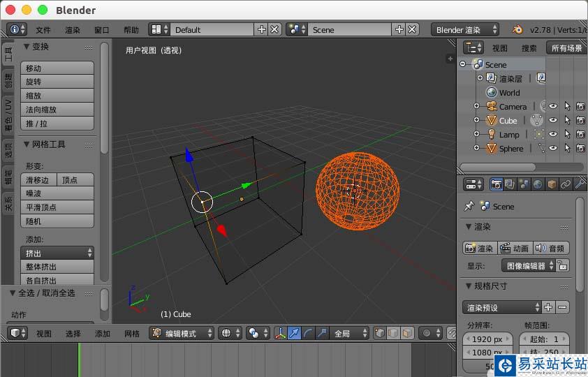Expand the Cube entry in outliner

(x=477, y=120)
